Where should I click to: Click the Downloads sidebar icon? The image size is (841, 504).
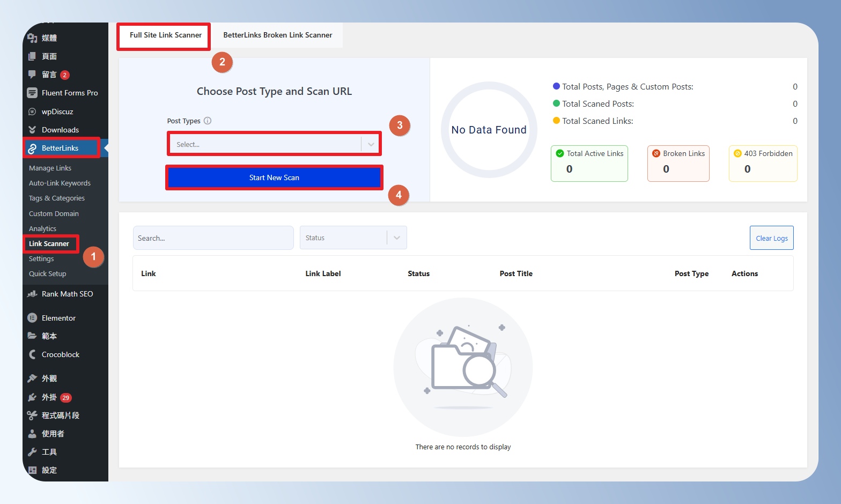(x=32, y=130)
